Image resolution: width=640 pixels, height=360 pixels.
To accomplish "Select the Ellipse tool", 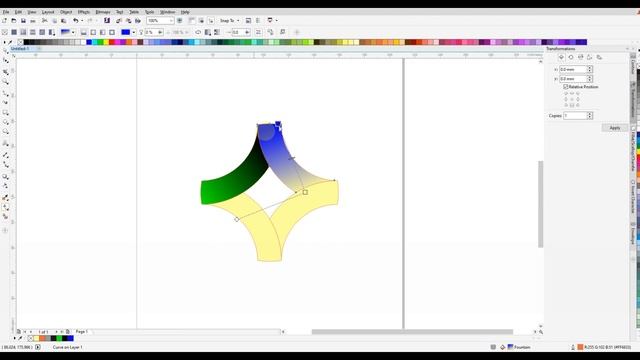I will (x=6, y=122).
